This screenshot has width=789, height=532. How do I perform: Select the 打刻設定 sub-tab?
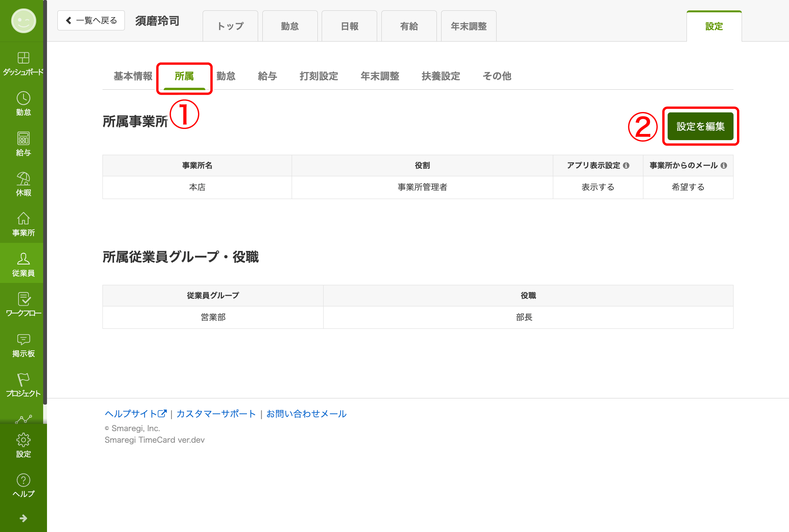pyautogui.click(x=319, y=76)
